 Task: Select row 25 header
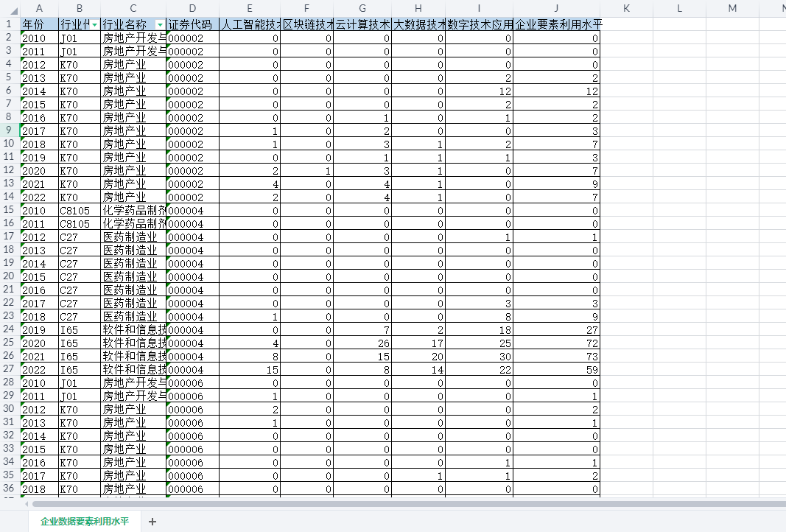[9, 343]
